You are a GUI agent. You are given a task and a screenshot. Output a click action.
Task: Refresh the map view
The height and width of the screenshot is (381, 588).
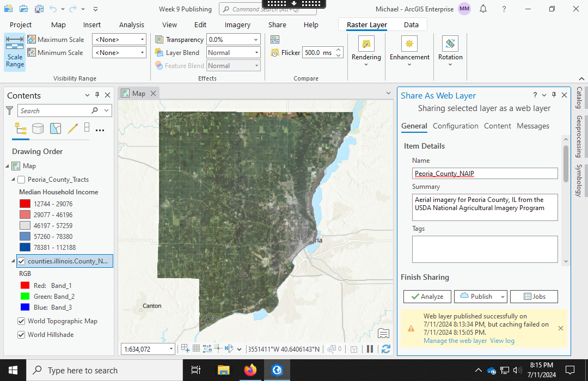(x=385, y=349)
